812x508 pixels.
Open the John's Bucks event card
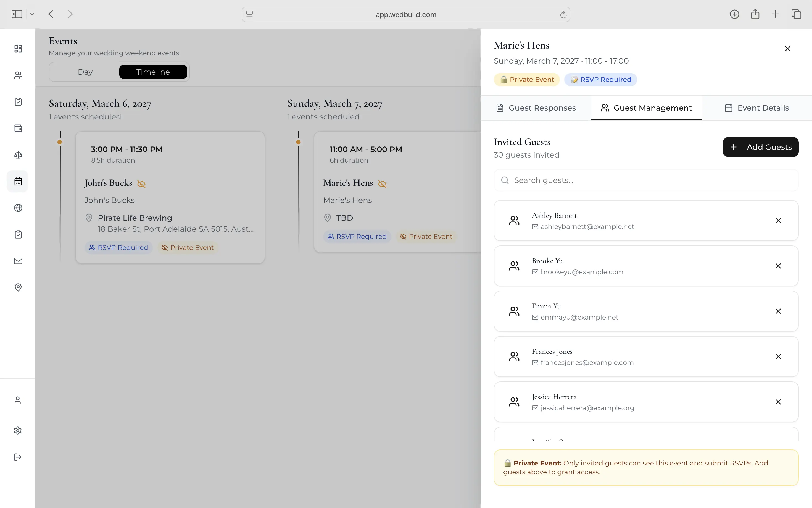(x=170, y=197)
